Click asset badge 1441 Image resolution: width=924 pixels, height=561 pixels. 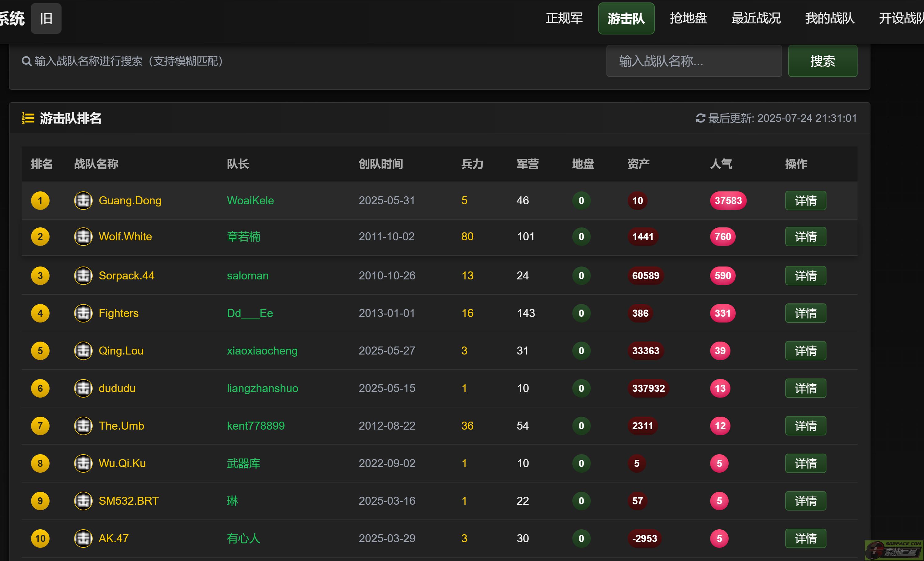coord(642,237)
